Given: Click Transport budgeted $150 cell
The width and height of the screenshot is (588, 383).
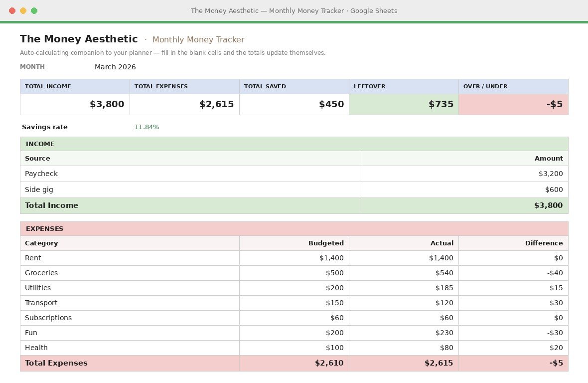Looking at the screenshot, I should point(294,303).
